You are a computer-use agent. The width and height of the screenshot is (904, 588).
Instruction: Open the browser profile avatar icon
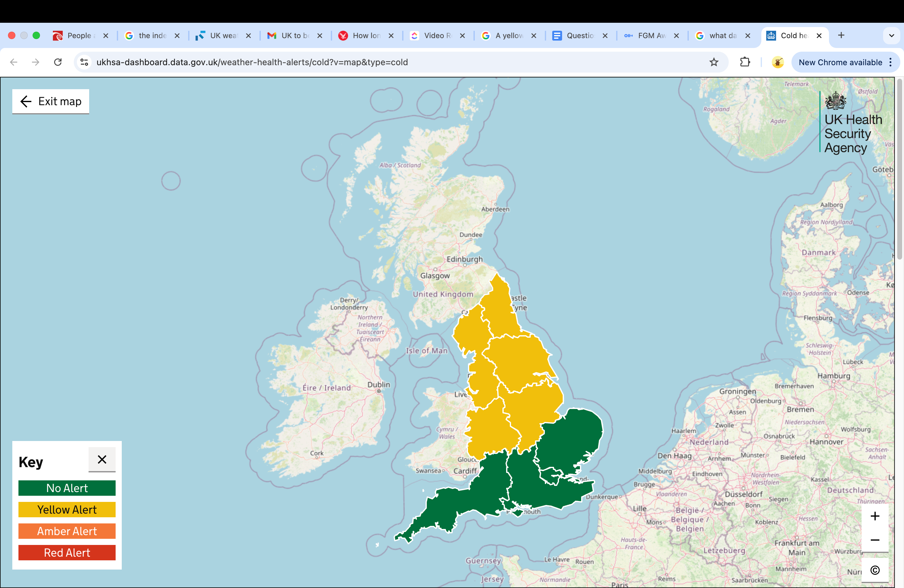(778, 62)
